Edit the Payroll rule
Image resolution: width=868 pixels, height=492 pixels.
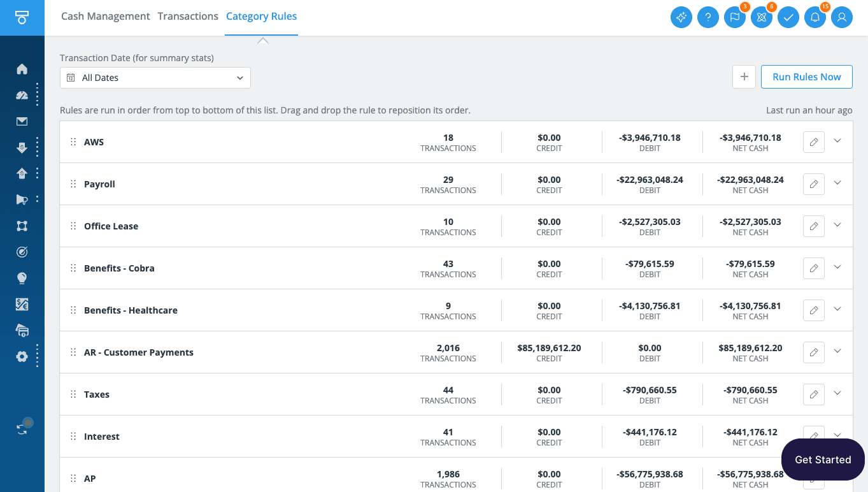tap(813, 184)
